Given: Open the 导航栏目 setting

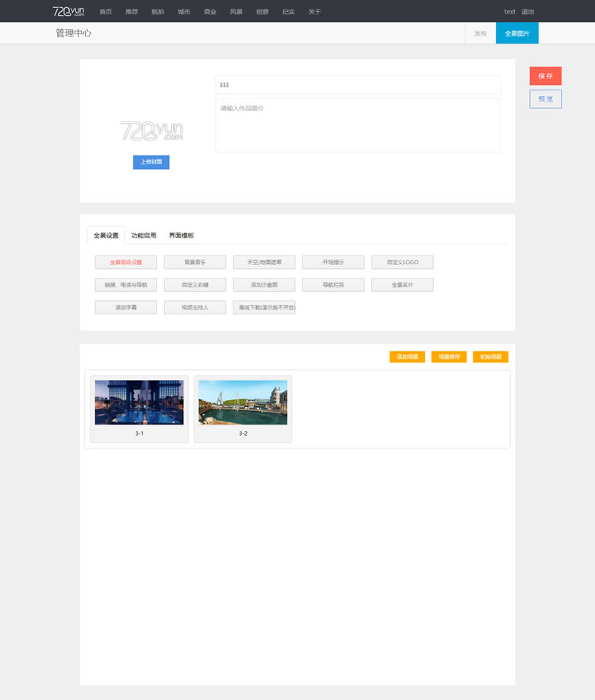Looking at the screenshot, I should (333, 285).
